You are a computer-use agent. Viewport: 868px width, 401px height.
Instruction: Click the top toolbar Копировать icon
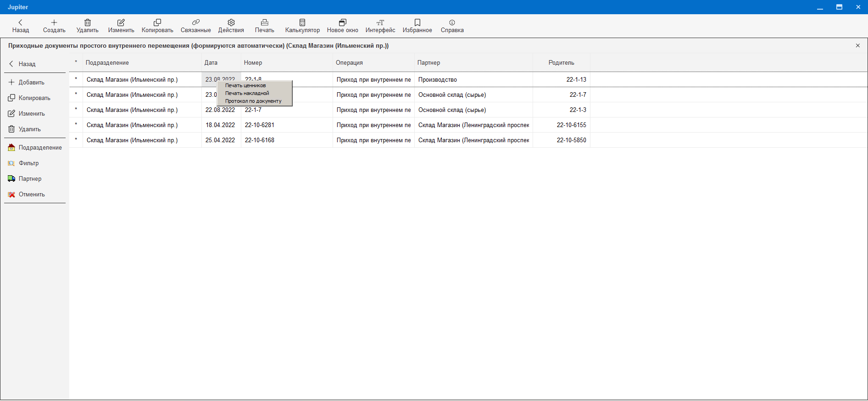click(157, 22)
